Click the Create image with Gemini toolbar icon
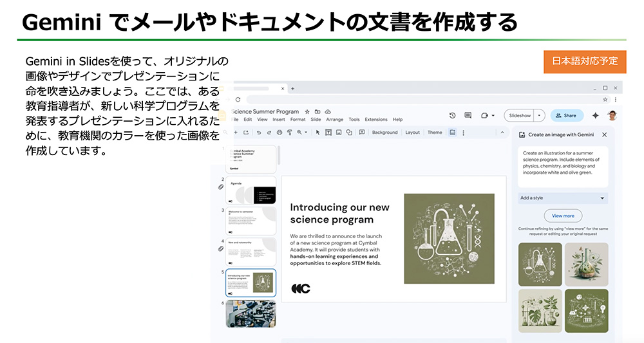The width and height of the screenshot is (644, 343). 452,133
